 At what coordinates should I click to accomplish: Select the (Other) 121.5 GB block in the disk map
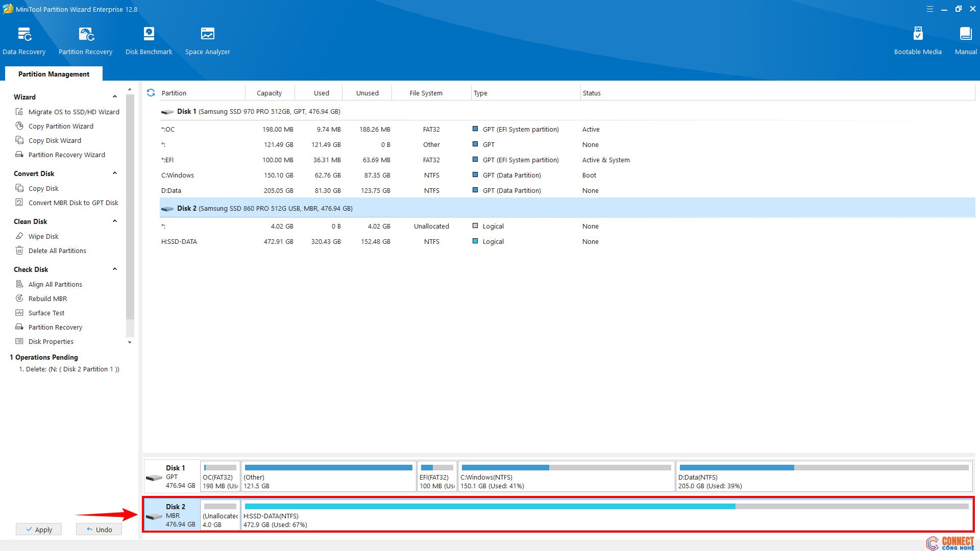328,476
